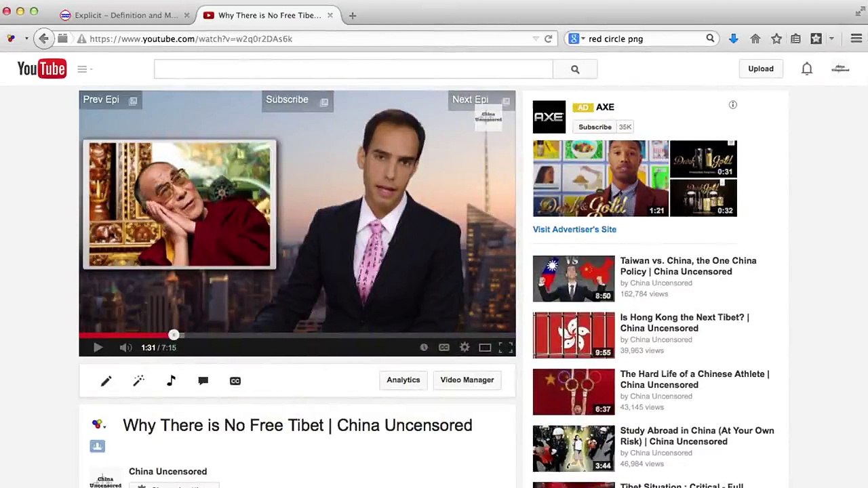This screenshot has height=488, width=868.
Task: Click the video progress bar scrubber
Action: (x=174, y=334)
